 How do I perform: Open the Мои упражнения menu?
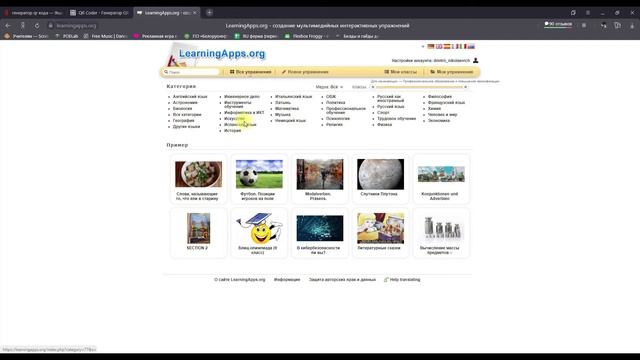point(451,72)
